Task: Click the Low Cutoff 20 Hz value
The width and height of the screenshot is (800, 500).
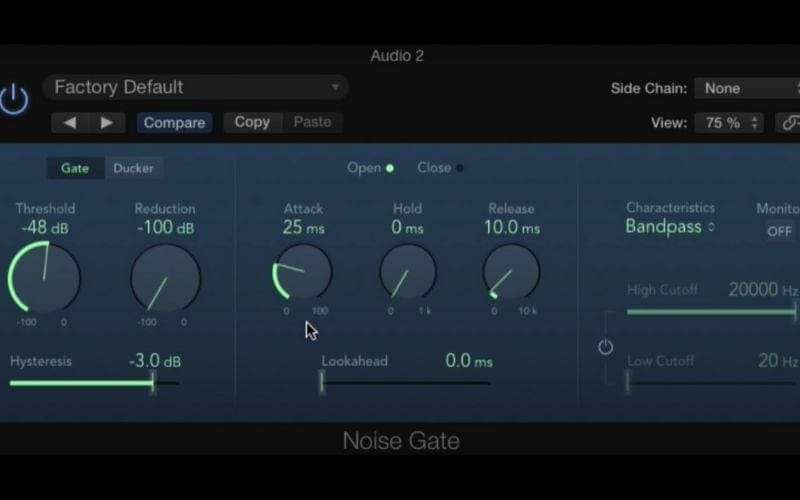Action: click(778, 361)
